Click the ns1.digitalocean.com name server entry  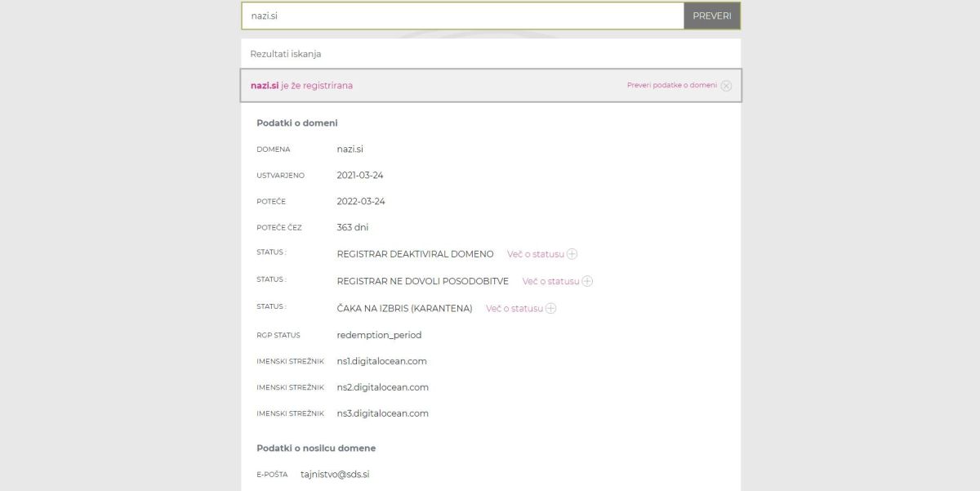pos(381,361)
